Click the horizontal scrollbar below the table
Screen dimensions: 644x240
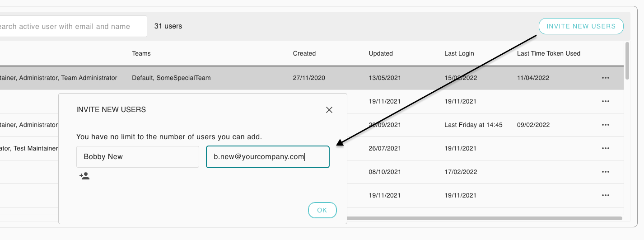point(483,218)
